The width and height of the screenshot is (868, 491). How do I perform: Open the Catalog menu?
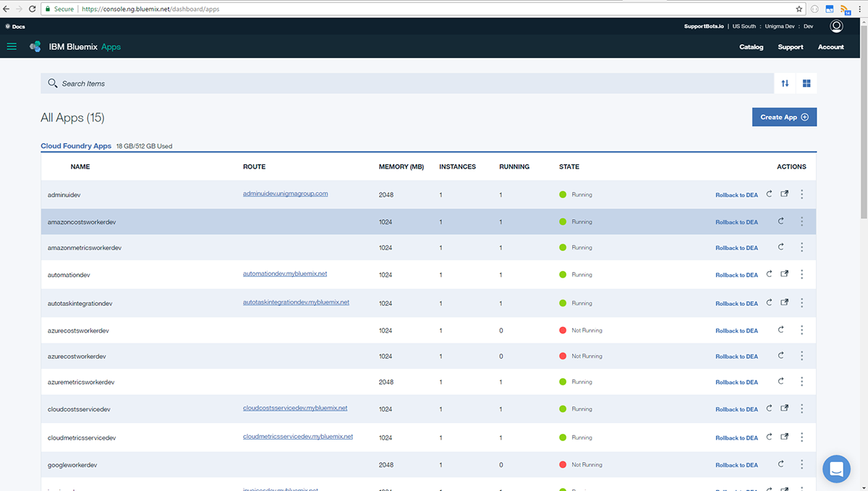pyautogui.click(x=751, y=47)
